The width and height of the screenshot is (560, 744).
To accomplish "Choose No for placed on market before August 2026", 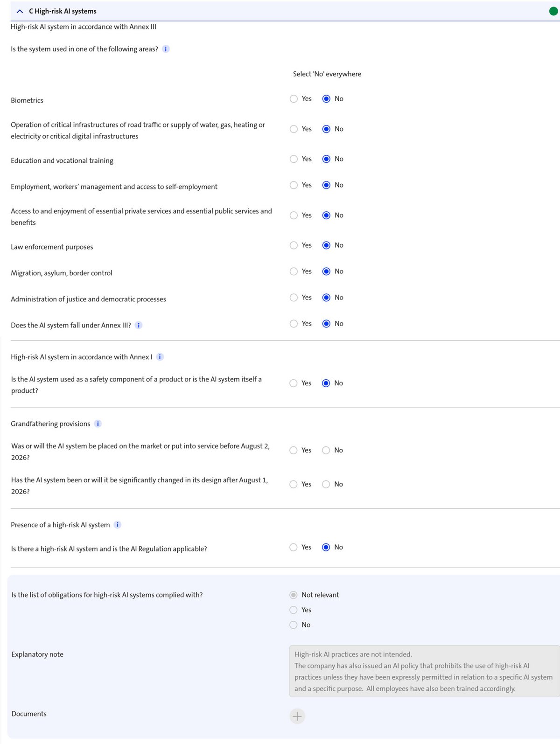I will point(326,450).
